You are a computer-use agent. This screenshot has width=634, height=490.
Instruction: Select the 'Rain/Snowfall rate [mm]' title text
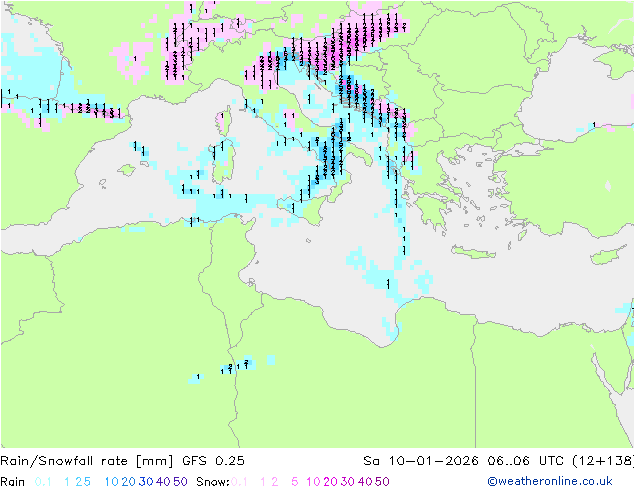pos(87,461)
